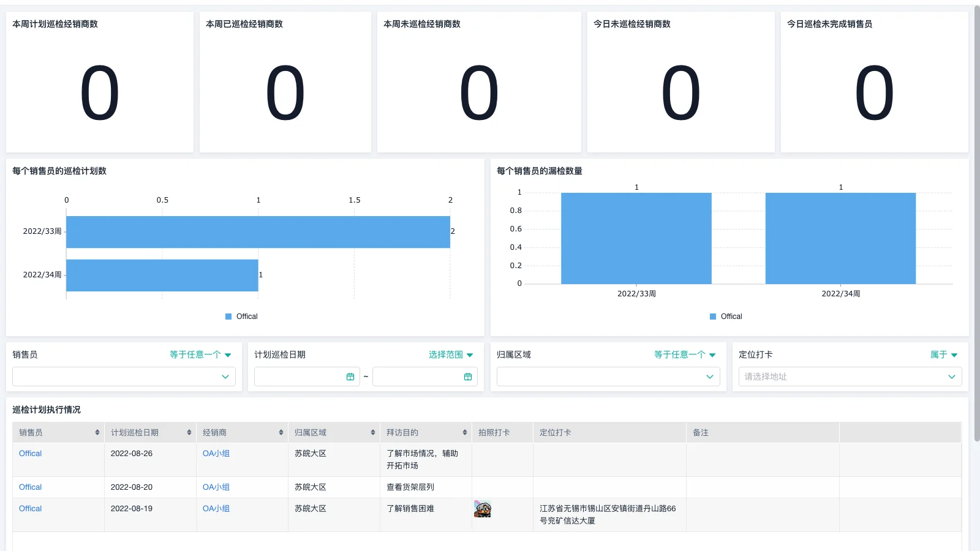View the photo check-in thumbnail
The width and height of the screenshot is (980, 551).
tap(482, 509)
